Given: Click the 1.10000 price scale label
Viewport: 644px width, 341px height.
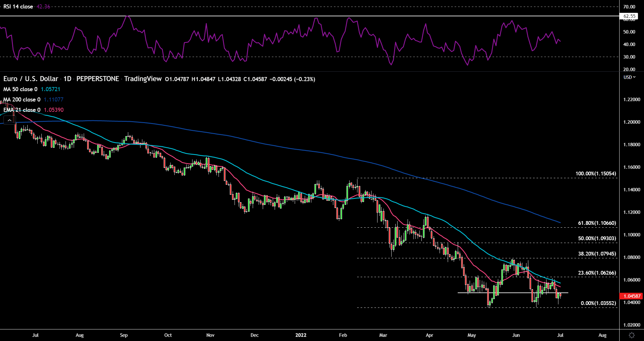Looking at the screenshot, I should click(x=632, y=235).
